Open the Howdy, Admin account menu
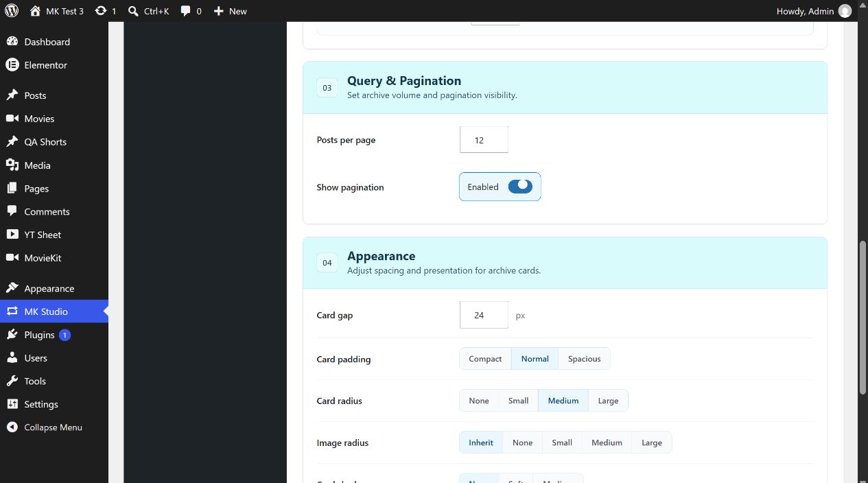This screenshot has height=483, width=868. (814, 11)
